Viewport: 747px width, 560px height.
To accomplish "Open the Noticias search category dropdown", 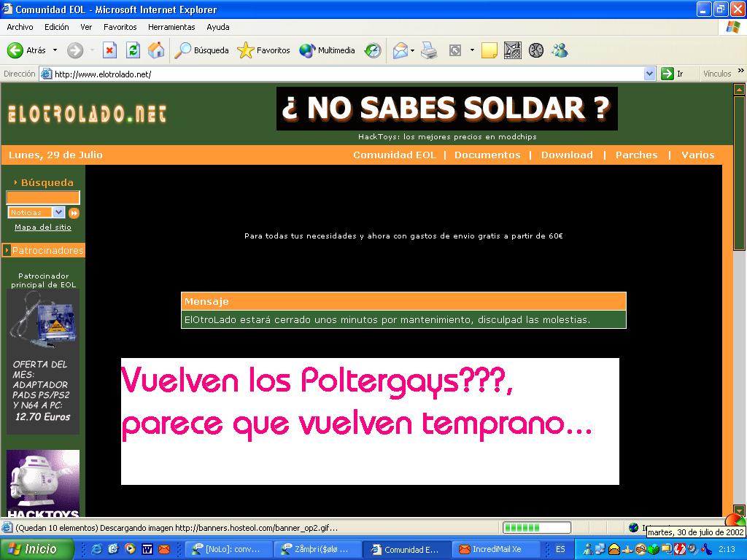I will (36, 212).
